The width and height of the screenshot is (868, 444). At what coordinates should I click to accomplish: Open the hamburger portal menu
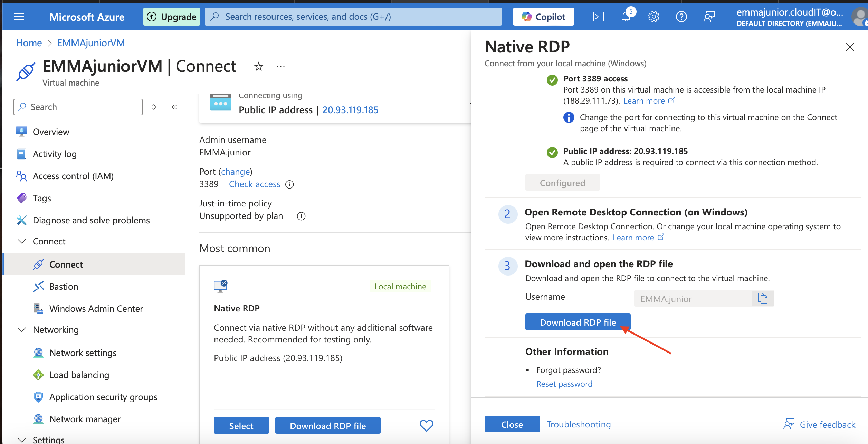(x=19, y=17)
